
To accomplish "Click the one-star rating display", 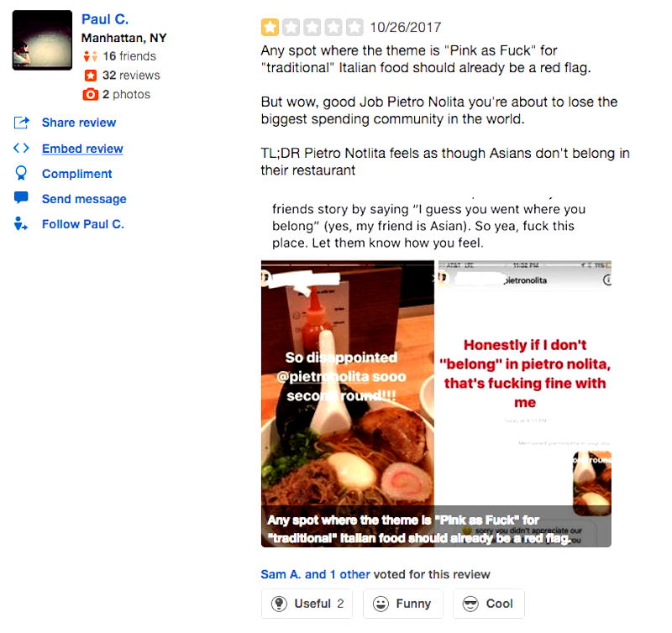I will [x=312, y=28].
